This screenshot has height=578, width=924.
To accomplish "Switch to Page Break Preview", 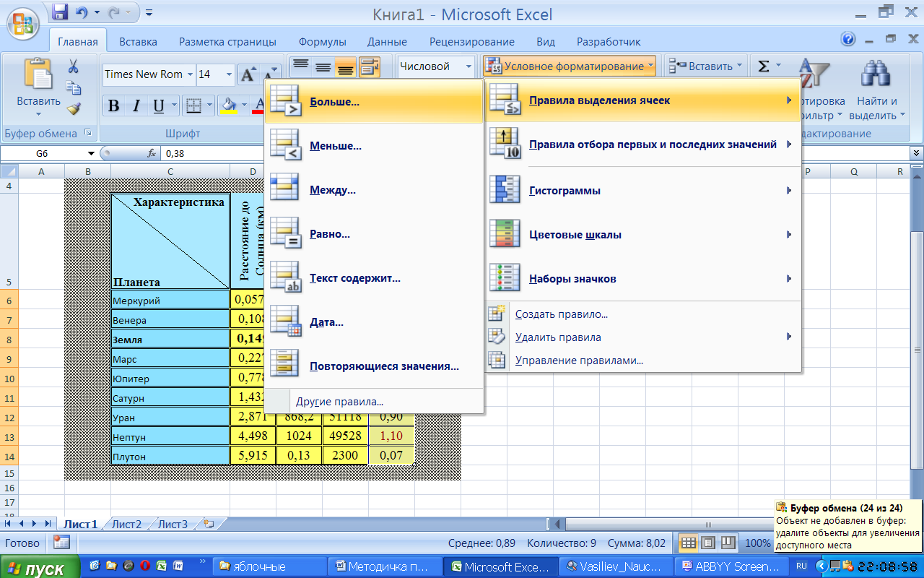I will click(728, 543).
